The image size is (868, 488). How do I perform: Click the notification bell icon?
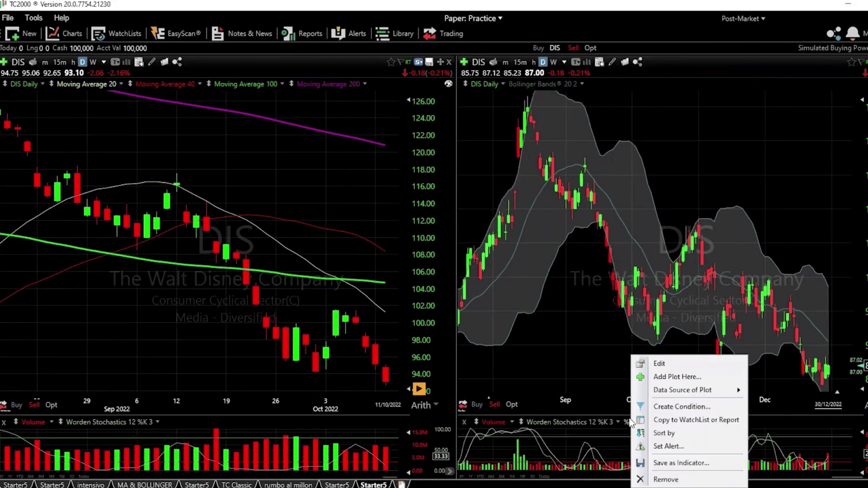[x=852, y=33]
